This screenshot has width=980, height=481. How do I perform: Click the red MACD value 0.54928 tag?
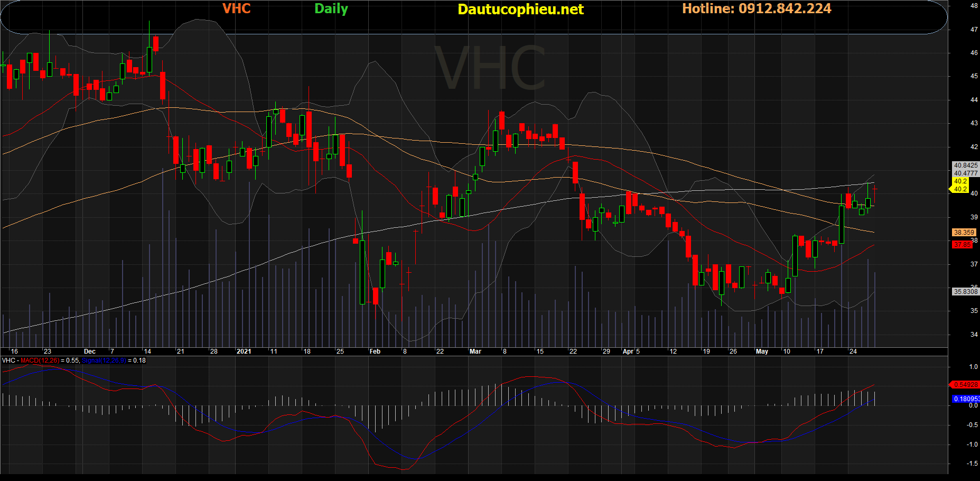tap(965, 385)
